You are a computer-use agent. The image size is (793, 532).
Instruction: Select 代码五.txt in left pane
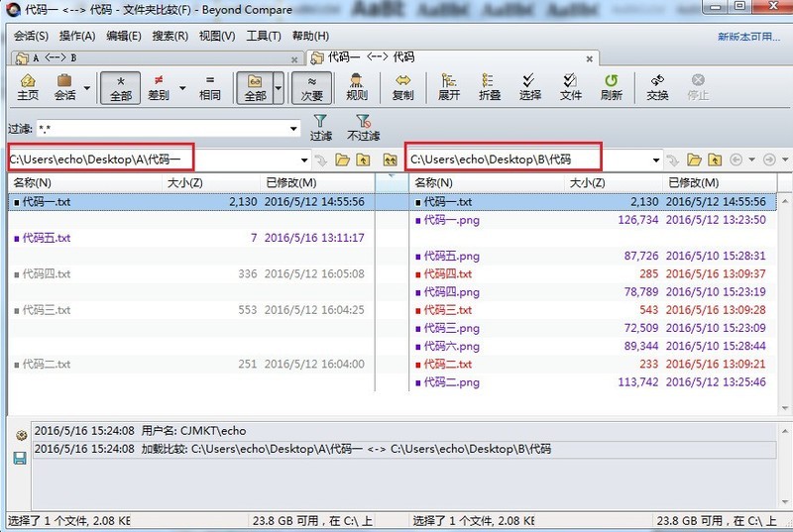coord(47,238)
